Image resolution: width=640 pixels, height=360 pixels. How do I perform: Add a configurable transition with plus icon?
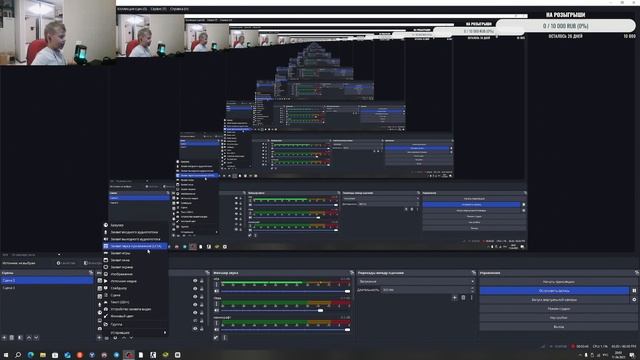pos(454,298)
